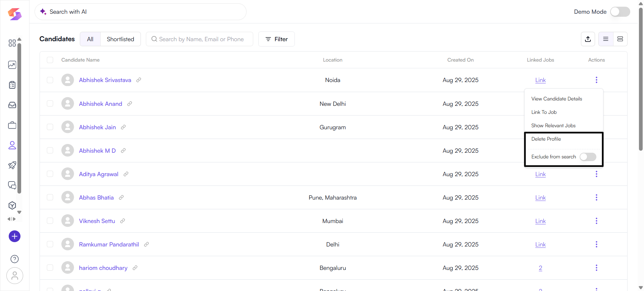Select Delete Profile from the menu

(546, 139)
